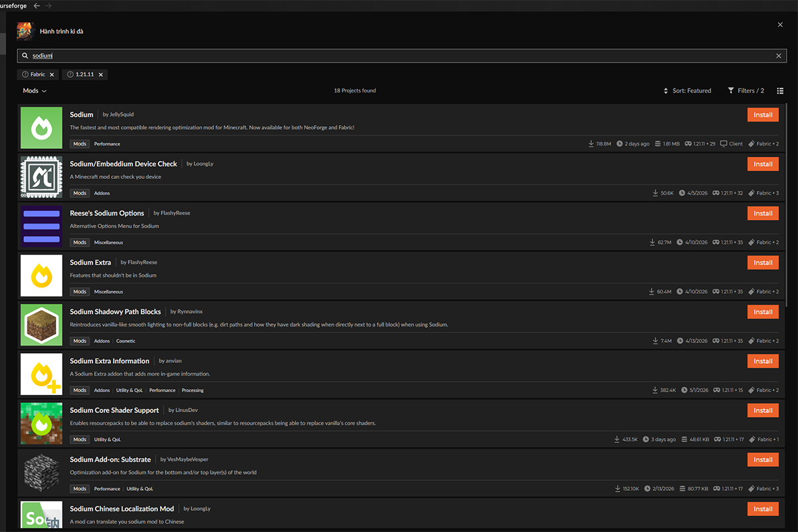This screenshot has width=798, height=532.
Task: View author LinusDev's profile
Action: tap(183, 410)
